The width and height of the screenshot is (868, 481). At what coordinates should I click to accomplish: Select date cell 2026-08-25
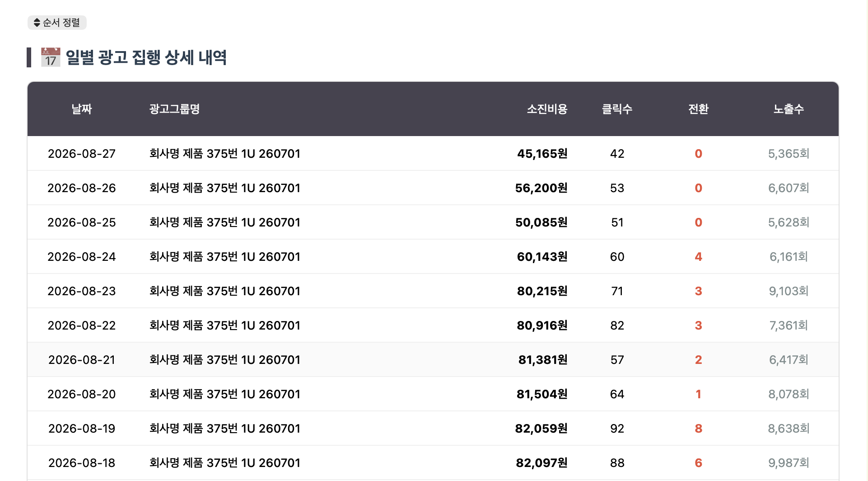[82, 222]
